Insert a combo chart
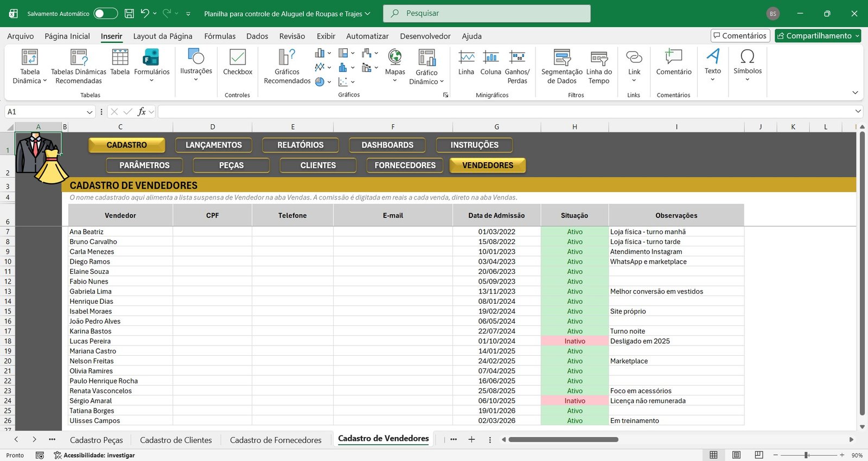Image resolution: width=868 pixels, height=461 pixels. pos(369,67)
